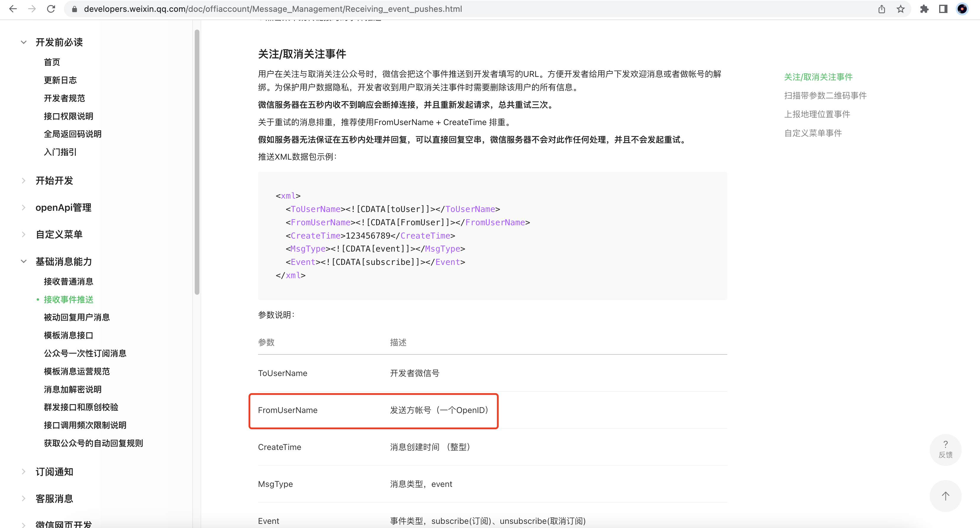Bookmark page with star icon

(900, 9)
